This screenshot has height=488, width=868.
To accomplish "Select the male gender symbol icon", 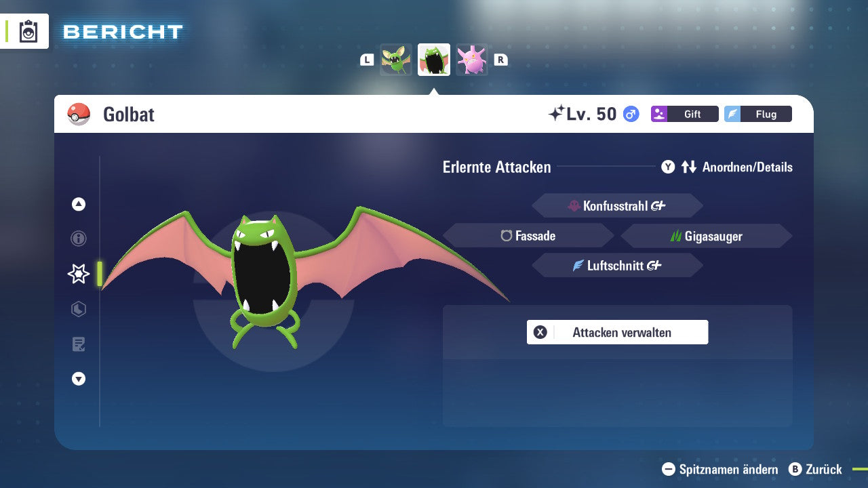I will click(630, 114).
